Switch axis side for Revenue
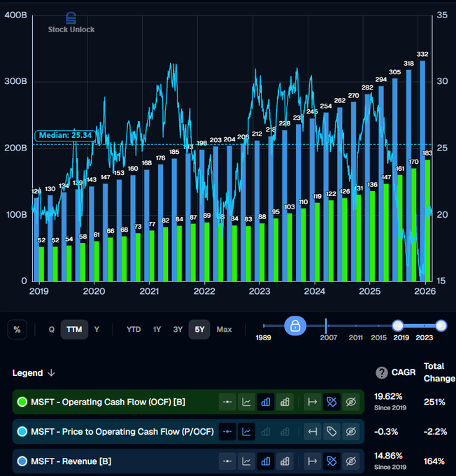The image size is (456, 476). tap(313, 461)
